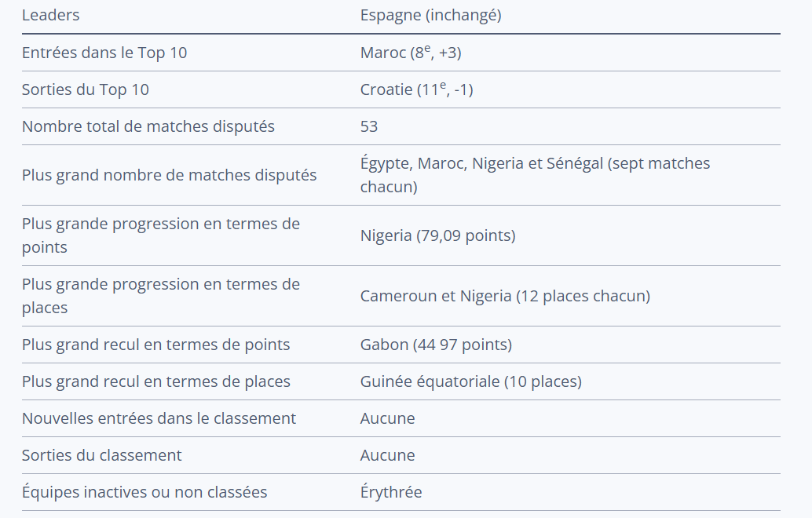Click 'Guinée équatoriale (10 places)' cell

[470, 381]
